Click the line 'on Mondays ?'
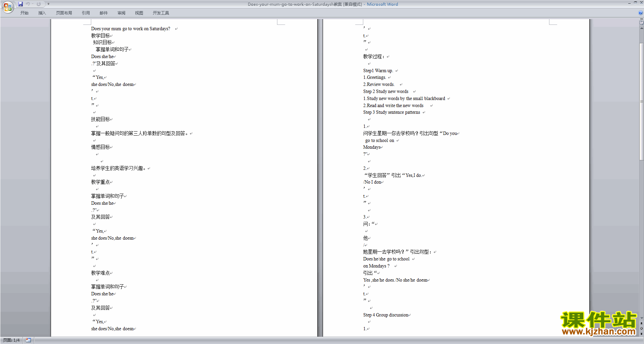 click(x=376, y=266)
